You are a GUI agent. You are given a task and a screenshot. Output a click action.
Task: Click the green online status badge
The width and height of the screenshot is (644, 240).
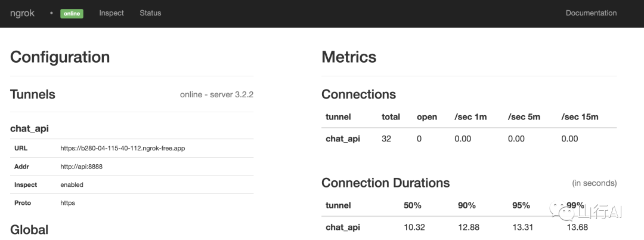(x=72, y=14)
